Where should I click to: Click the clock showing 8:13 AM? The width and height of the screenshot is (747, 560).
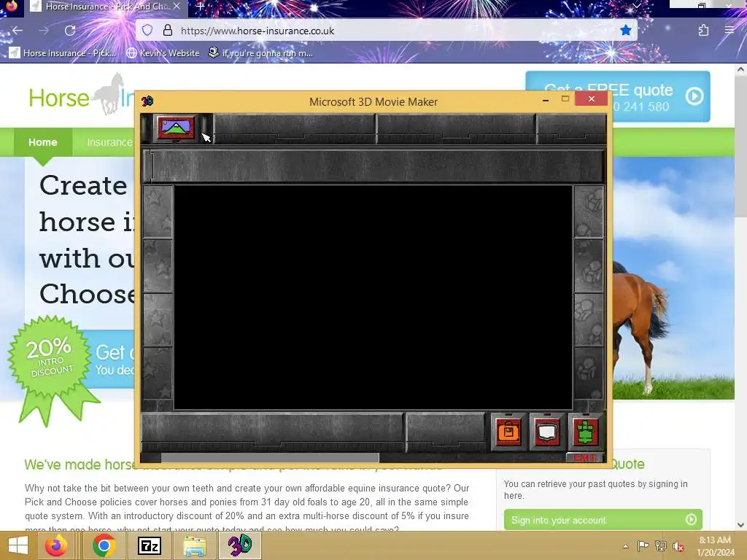click(x=715, y=545)
